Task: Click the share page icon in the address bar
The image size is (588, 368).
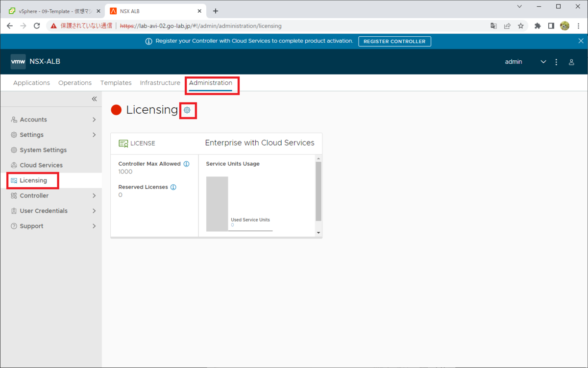Action: tap(507, 26)
